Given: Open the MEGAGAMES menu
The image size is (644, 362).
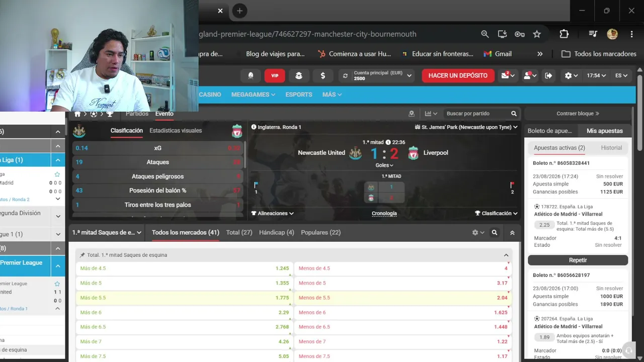Looking at the screenshot, I should click(x=253, y=95).
